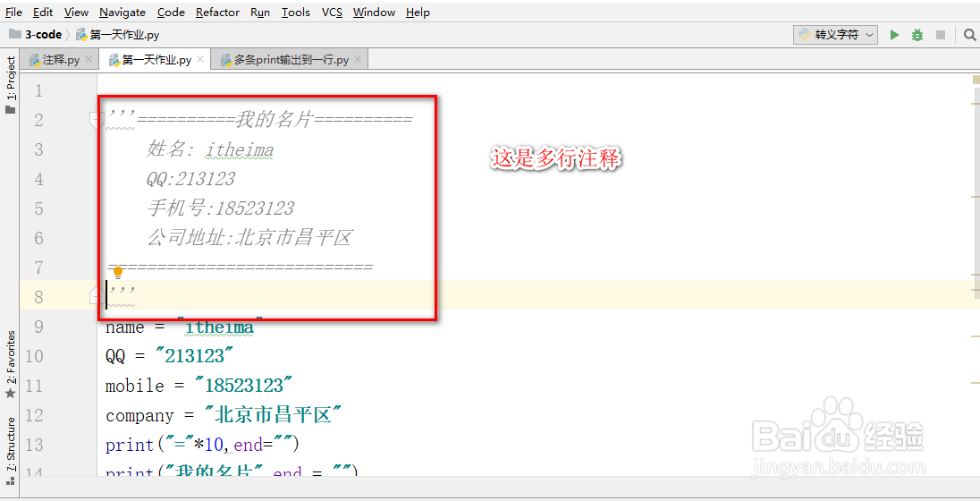Image resolution: width=980 pixels, height=501 pixels.
Task: Click line number 5 in the gutter
Action: [38, 208]
